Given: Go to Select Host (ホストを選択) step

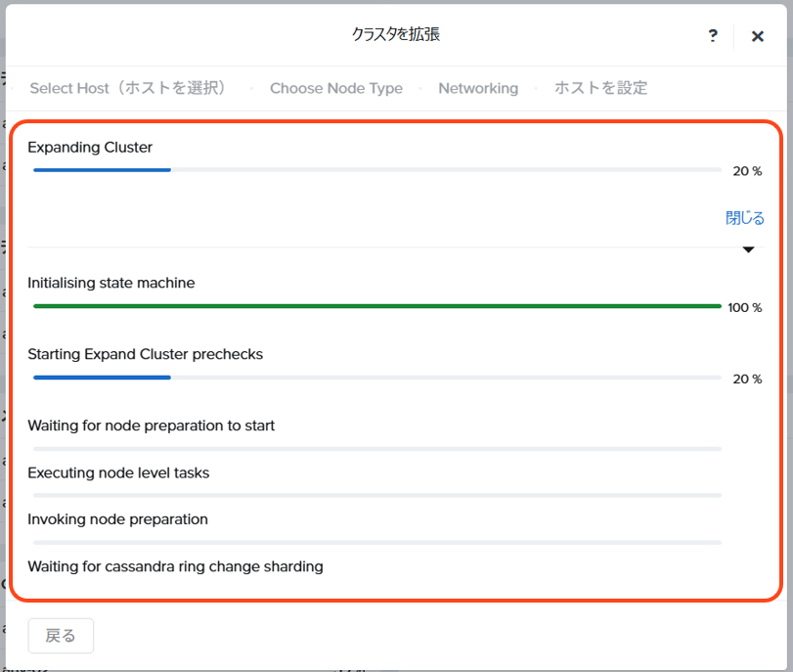Looking at the screenshot, I should point(127,88).
